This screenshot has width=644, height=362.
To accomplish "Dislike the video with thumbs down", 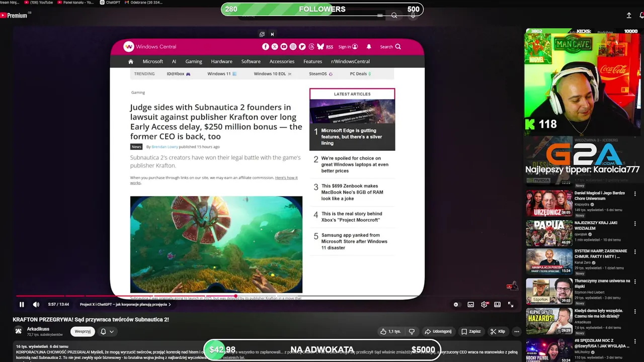I will 412,331.
